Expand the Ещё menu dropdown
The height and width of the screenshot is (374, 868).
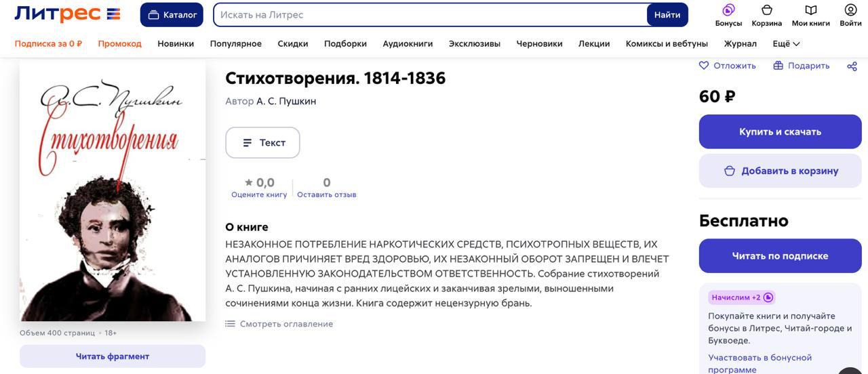point(787,43)
